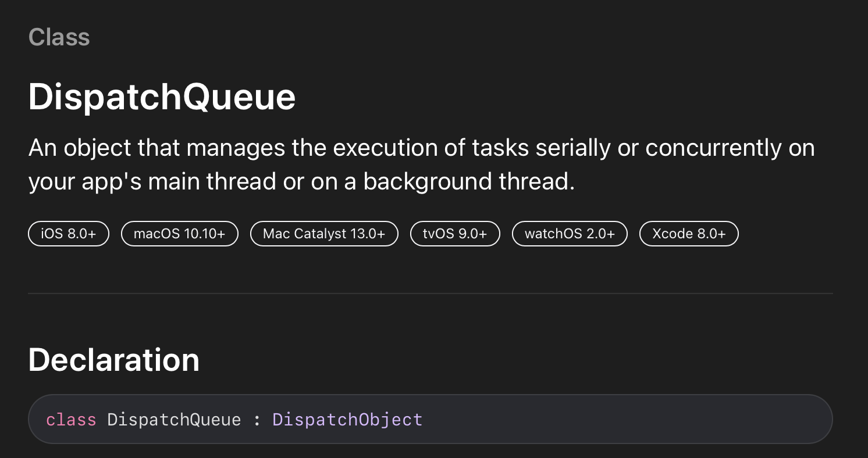Click the horizontal divider above Declaration

pyautogui.click(x=431, y=294)
